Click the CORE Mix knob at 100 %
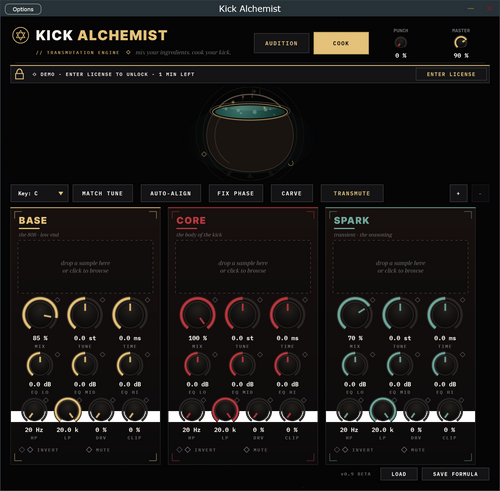This screenshot has width=500, height=491. [x=198, y=314]
